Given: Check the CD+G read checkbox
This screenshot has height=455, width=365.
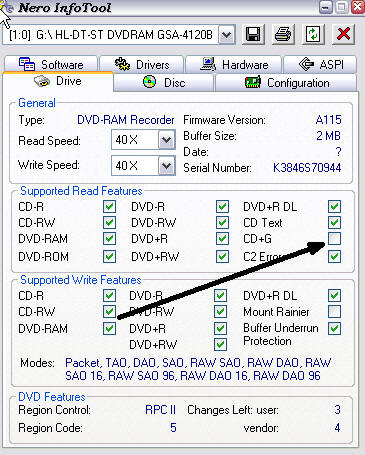Looking at the screenshot, I should click(334, 239).
